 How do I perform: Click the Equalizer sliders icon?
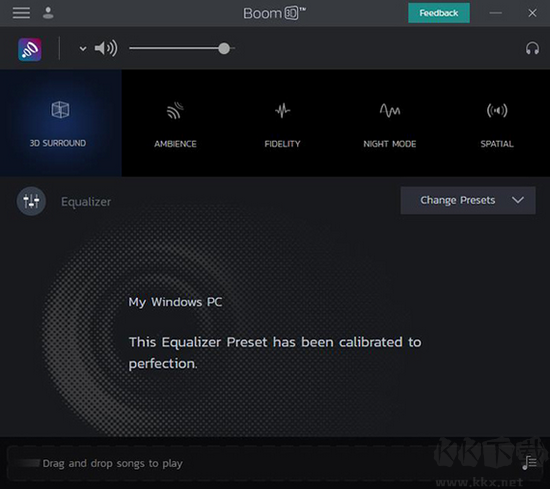tap(31, 201)
